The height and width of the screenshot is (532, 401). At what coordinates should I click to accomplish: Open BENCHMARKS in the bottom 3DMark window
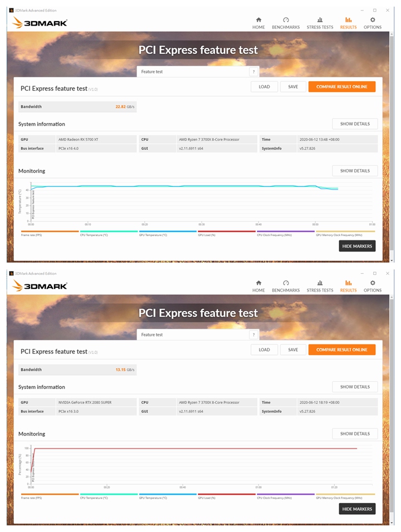pos(286,287)
